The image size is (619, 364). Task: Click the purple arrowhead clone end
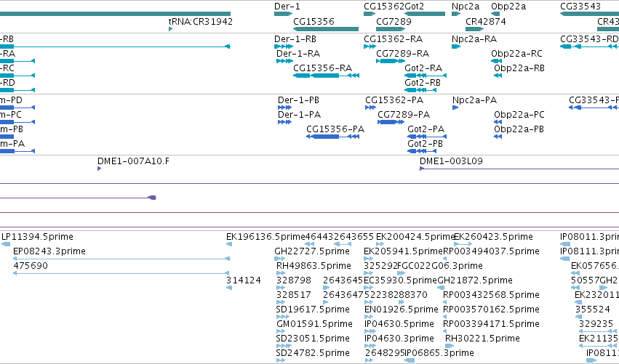click(x=152, y=198)
